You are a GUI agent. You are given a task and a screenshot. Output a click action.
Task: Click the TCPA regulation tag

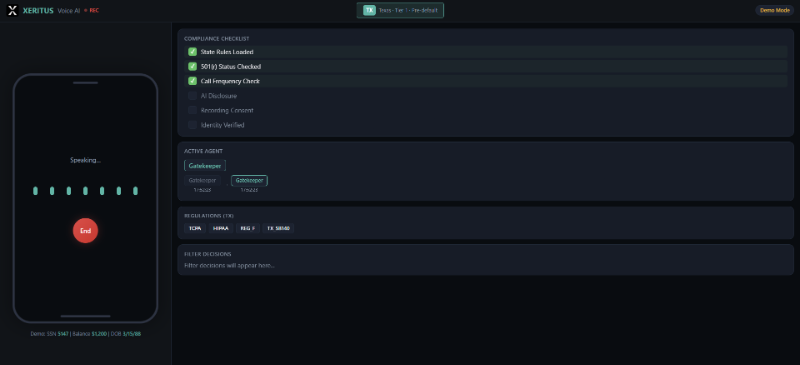click(195, 228)
